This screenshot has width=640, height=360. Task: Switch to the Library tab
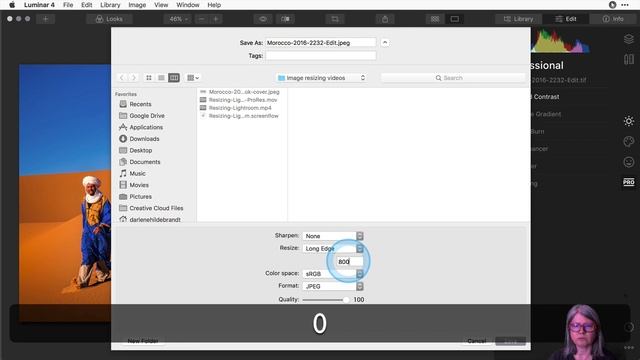(518, 19)
